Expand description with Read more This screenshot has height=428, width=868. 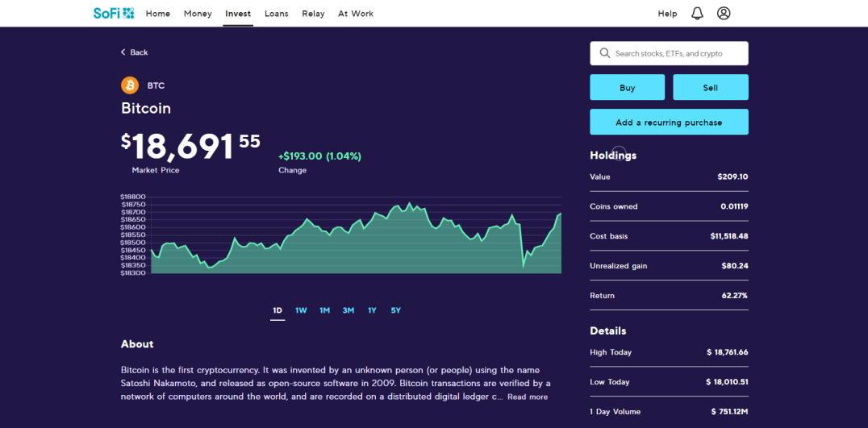click(528, 397)
